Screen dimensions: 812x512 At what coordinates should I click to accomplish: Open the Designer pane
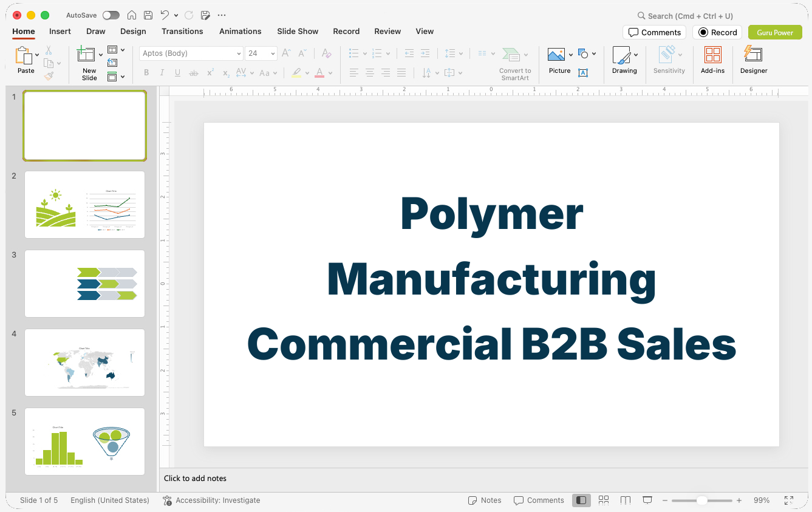tap(754, 61)
